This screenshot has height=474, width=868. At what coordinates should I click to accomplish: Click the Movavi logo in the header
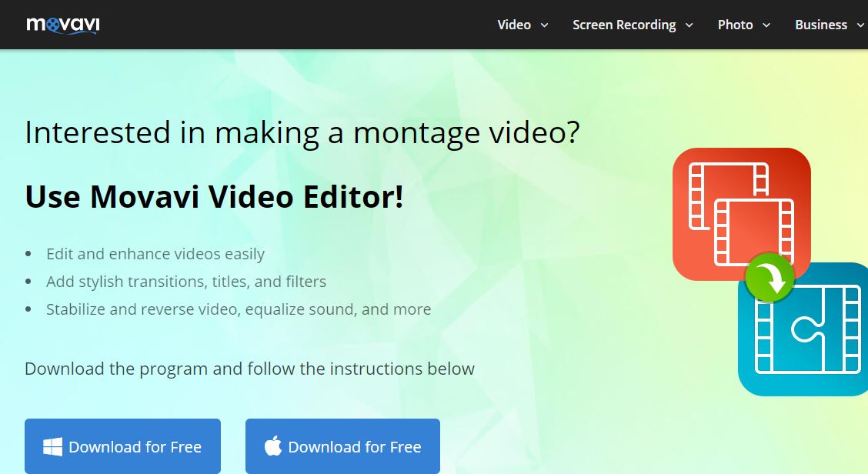[x=62, y=25]
